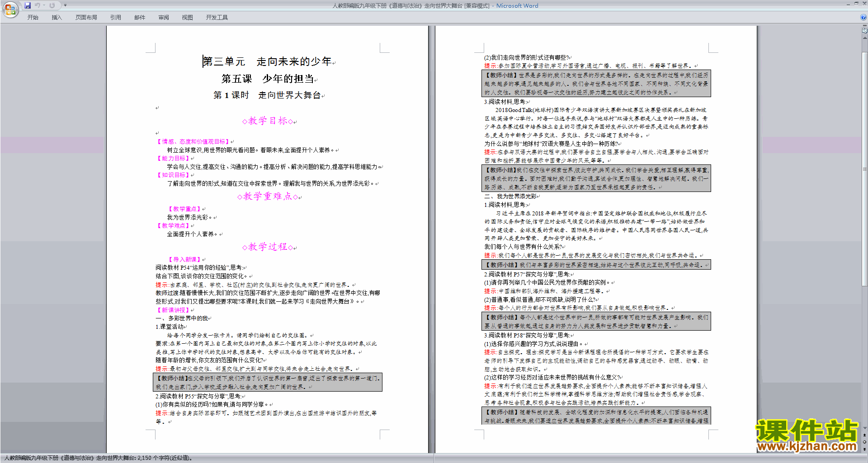Click line (2)我们走向世界的形式还有哪些?
The width and height of the screenshot is (868, 463).
tap(526, 57)
